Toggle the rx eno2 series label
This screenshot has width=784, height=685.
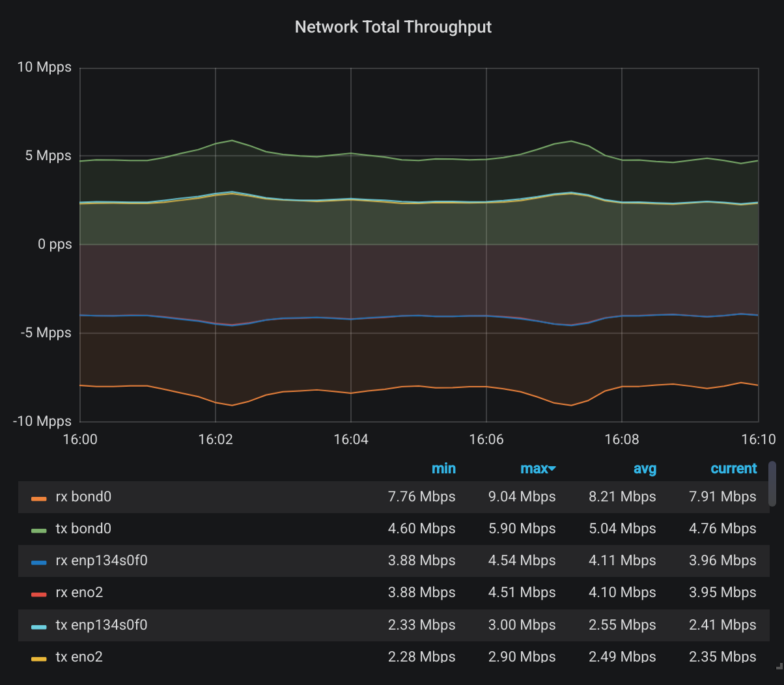pyautogui.click(x=79, y=593)
